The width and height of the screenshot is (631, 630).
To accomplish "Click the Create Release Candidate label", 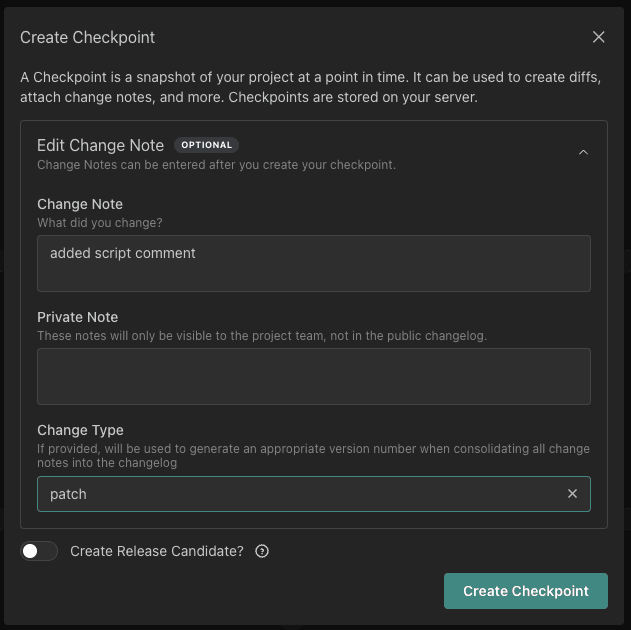I will (x=157, y=551).
